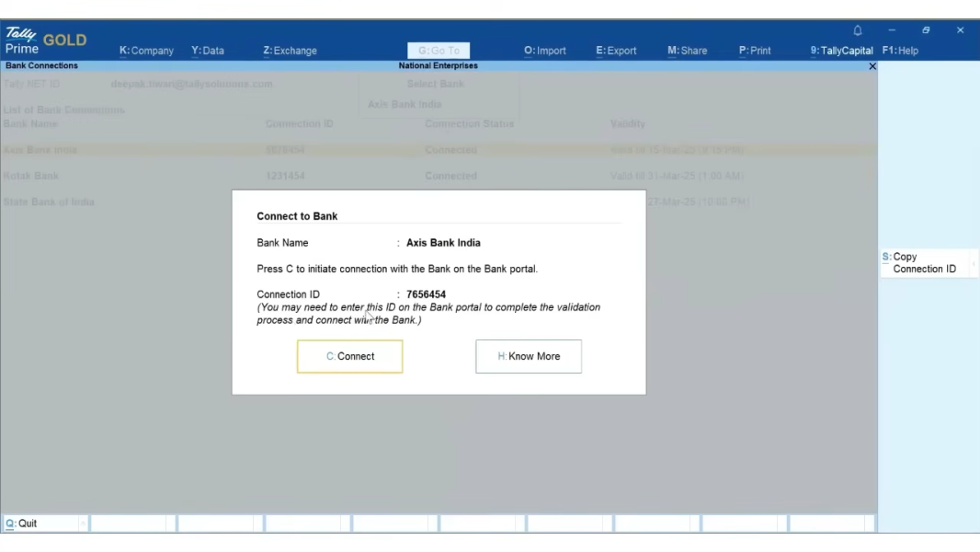Image resolution: width=980 pixels, height=552 pixels.
Task: Open the Y: Data menu
Action: tap(208, 51)
